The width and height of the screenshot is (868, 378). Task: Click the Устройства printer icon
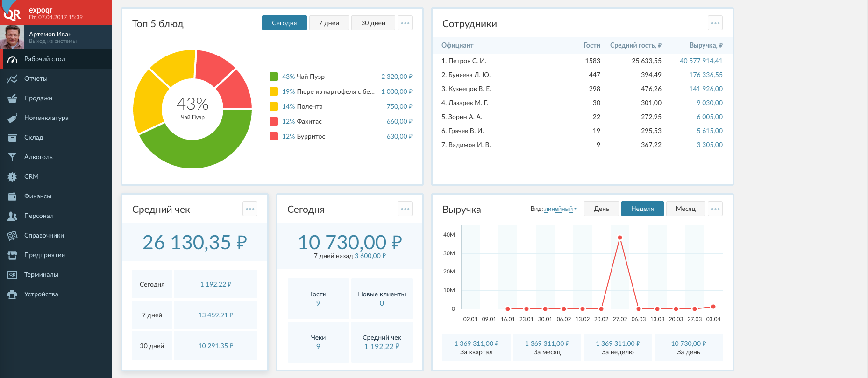click(12, 294)
